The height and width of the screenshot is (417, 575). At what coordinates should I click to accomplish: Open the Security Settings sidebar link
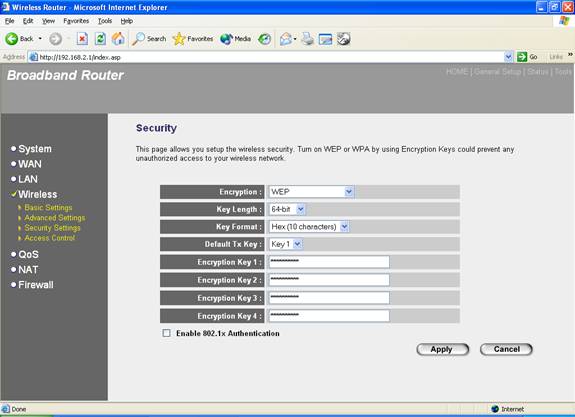pyautogui.click(x=52, y=228)
